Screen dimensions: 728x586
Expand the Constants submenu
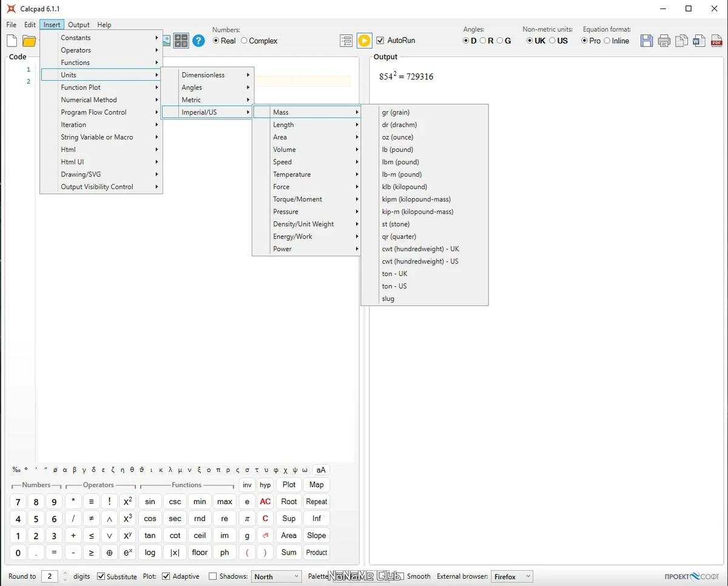click(x=101, y=38)
